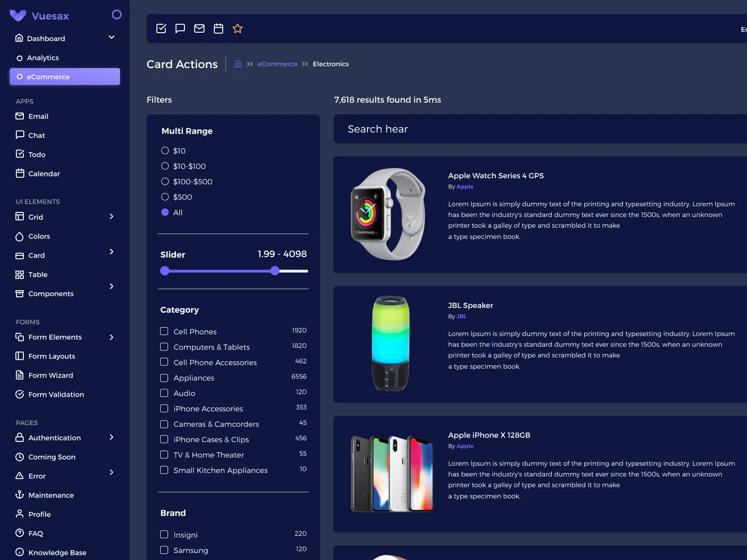This screenshot has width=747, height=560.
Task: Click the Vuesax logo in the sidebar
Action: coord(17,15)
